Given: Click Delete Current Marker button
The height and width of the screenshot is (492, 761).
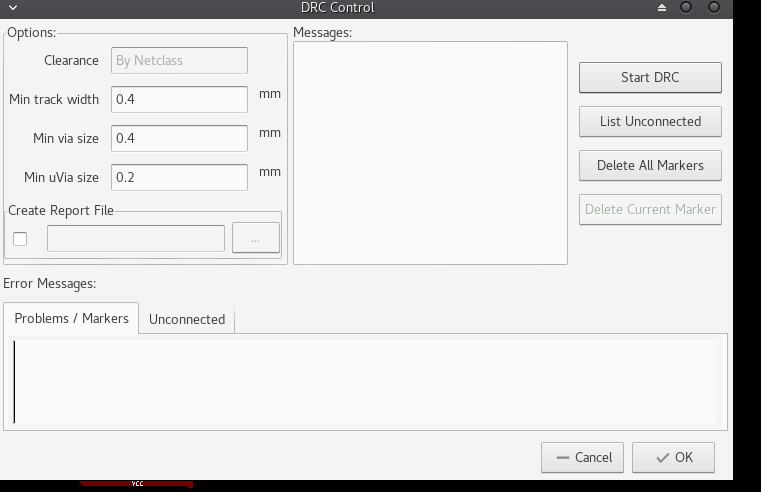Looking at the screenshot, I should (x=650, y=210).
